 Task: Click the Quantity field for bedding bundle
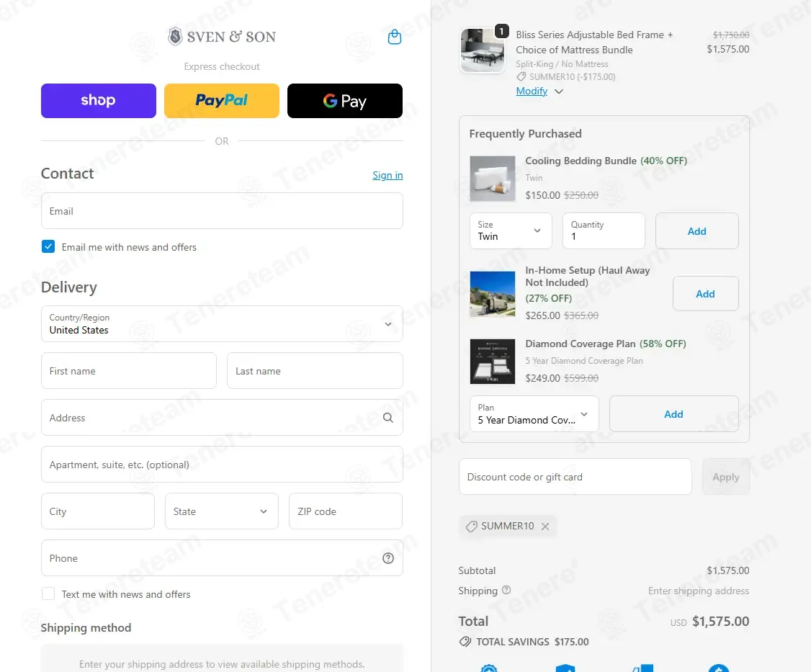pos(604,230)
